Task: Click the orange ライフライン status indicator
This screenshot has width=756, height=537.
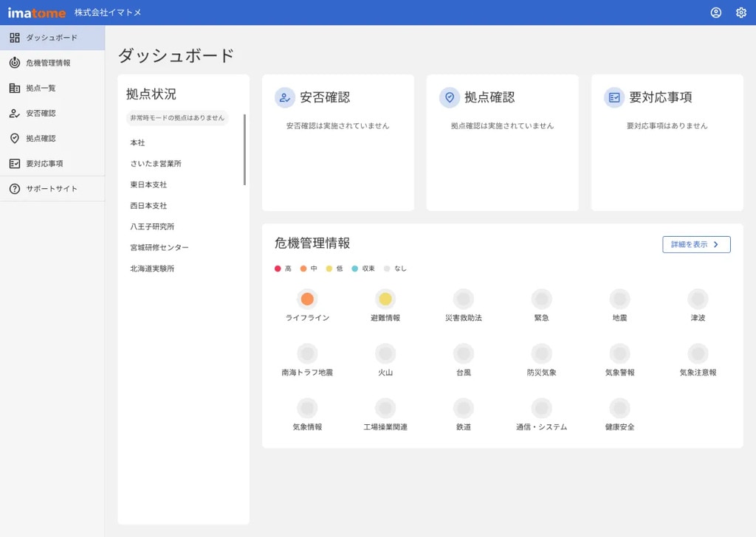Action: point(307,299)
